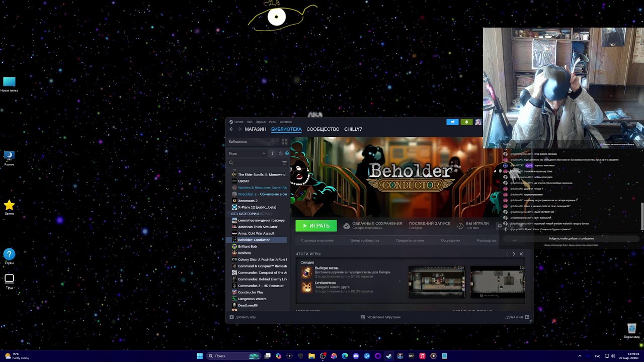Open the БИБЛИОТЕКА tab
The height and width of the screenshot is (362, 644).
(x=286, y=129)
